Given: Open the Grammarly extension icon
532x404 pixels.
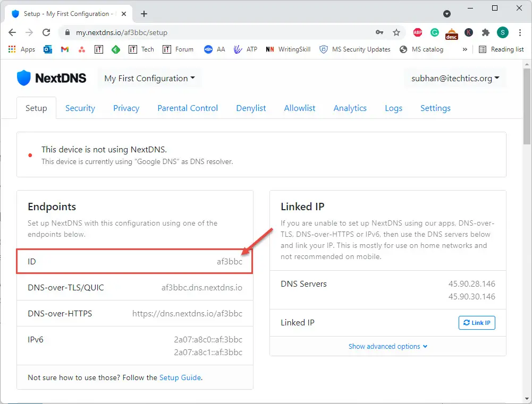Looking at the screenshot, I should click(x=435, y=32).
